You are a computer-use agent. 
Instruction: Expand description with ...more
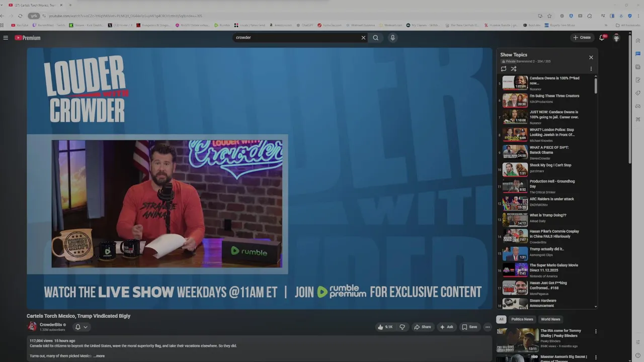pyautogui.click(x=99, y=356)
